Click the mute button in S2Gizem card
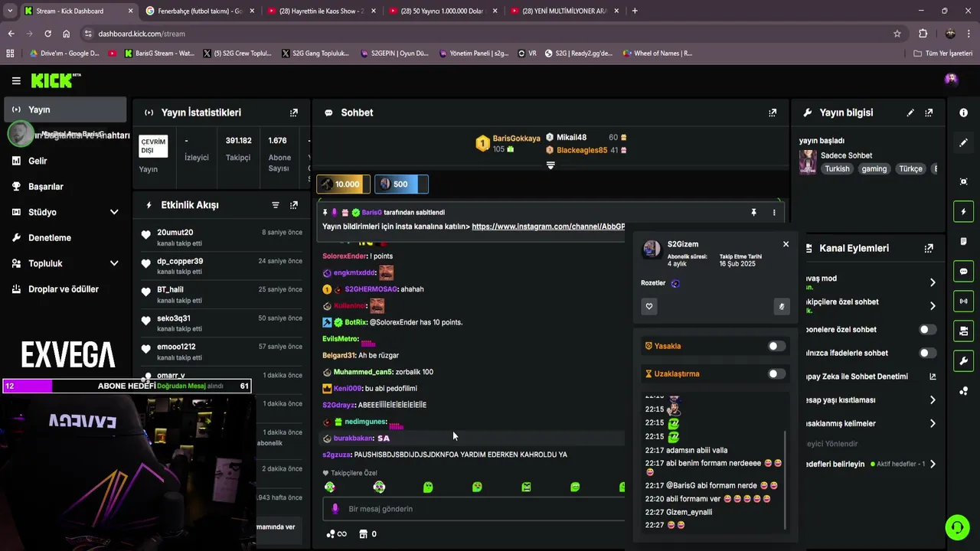Image resolution: width=980 pixels, height=551 pixels. tap(781, 306)
